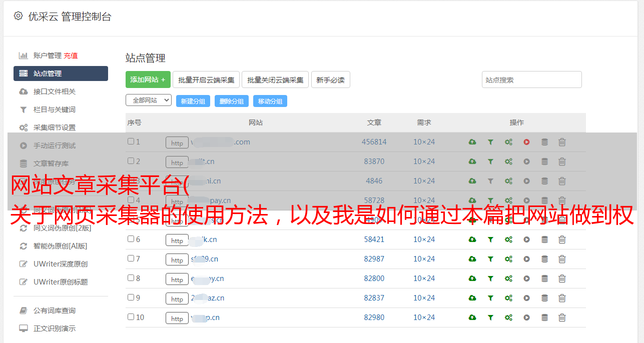Open 账户管理 in the sidebar
Viewport: 644px width, 343px height.
[48, 55]
